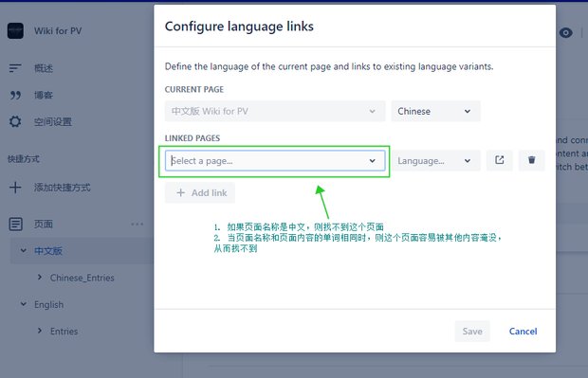Open 概述 overview icon in sidebar
This screenshot has width=588, height=378.
15,68
